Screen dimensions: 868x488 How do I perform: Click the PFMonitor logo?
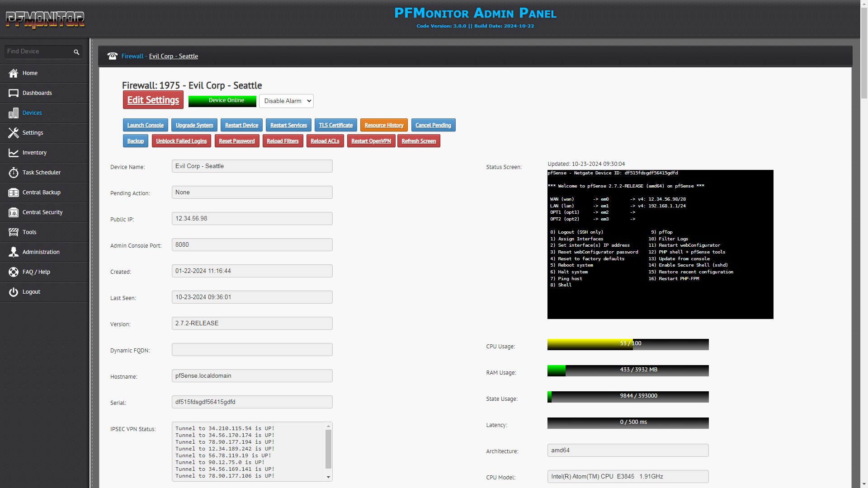(x=45, y=19)
